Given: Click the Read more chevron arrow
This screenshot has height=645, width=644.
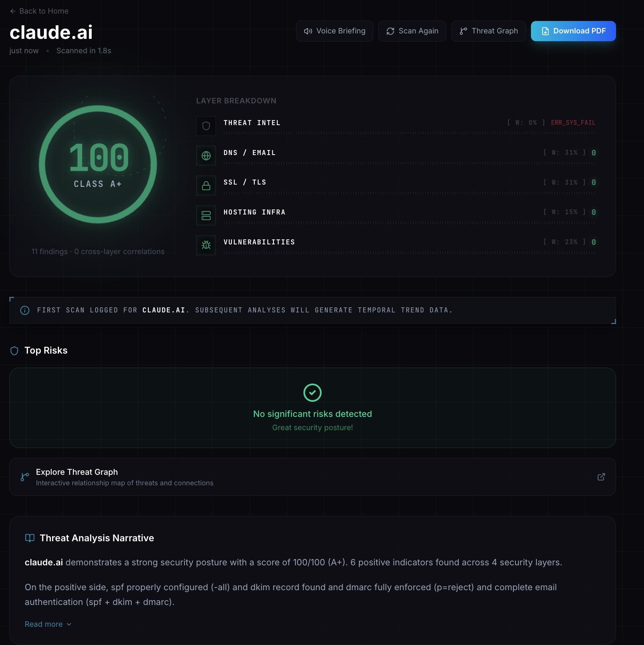Looking at the screenshot, I should tap(69, 624).
